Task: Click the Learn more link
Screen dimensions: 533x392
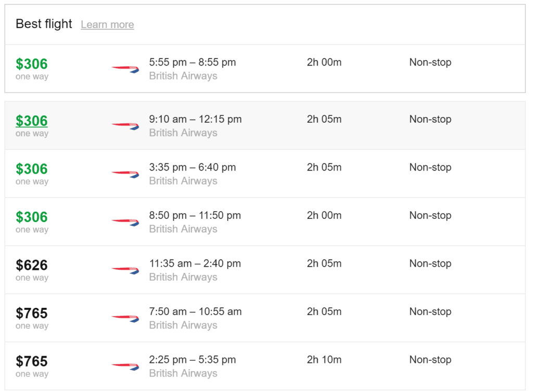Action: (107, 24)
